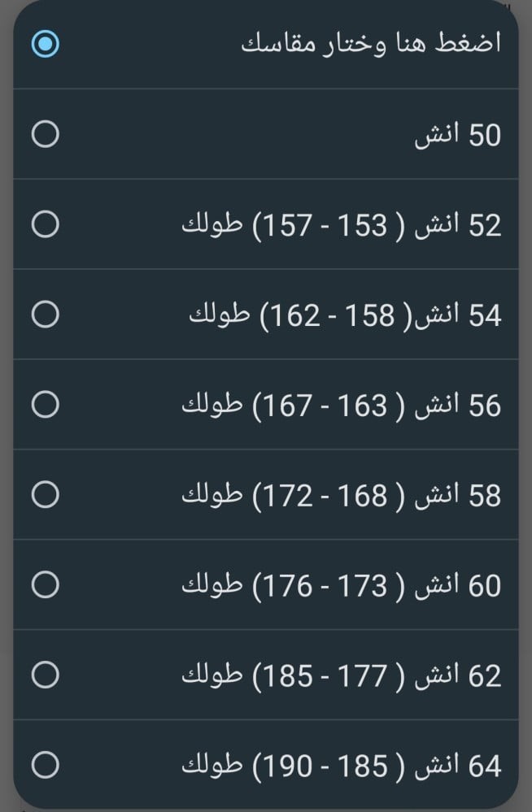The image size is (532, 812).
Task: Choose the 62 انش radio button
Action: 45,675
